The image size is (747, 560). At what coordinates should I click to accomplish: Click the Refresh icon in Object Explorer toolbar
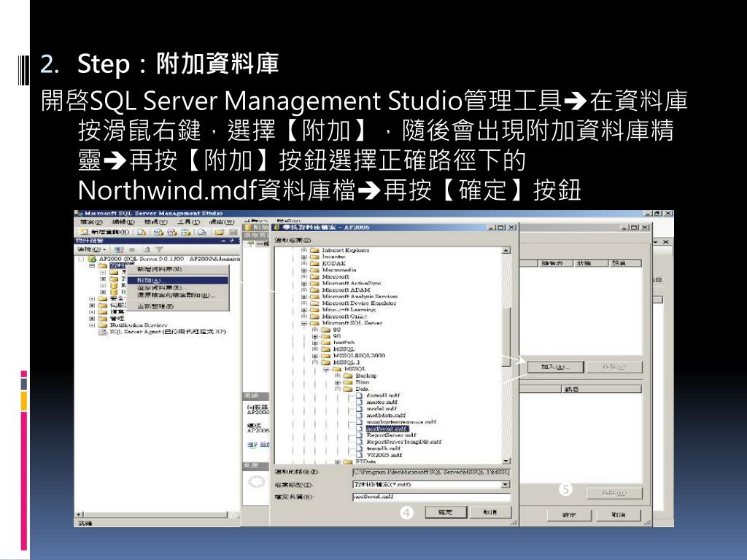point(147,249)
